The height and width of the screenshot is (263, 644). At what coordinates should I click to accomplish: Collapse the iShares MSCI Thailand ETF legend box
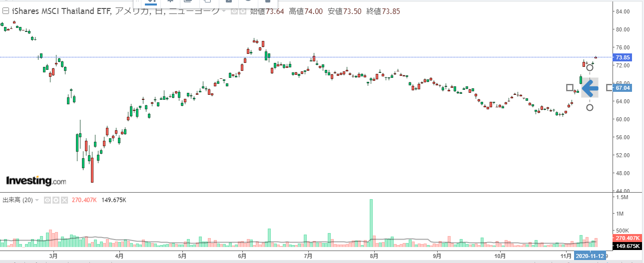point(5,11)
